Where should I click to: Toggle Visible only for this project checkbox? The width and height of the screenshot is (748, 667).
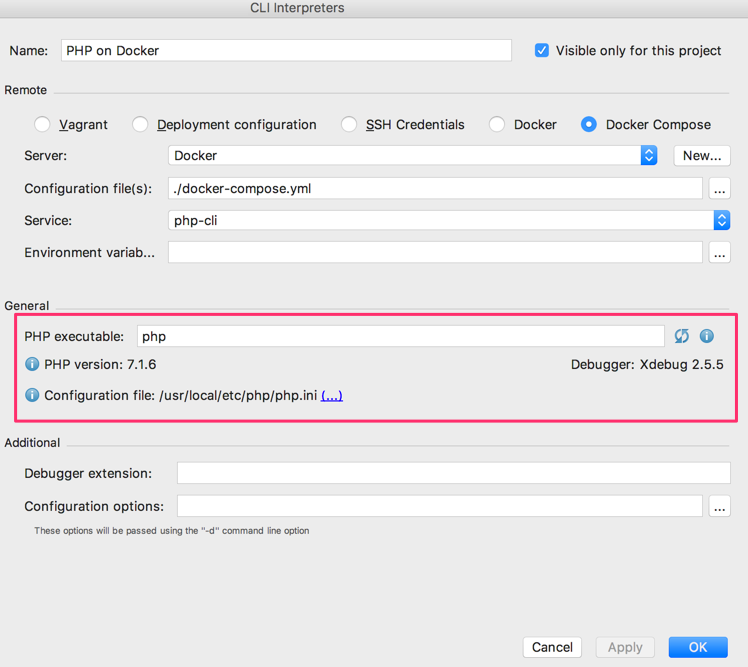click(542, 50)
